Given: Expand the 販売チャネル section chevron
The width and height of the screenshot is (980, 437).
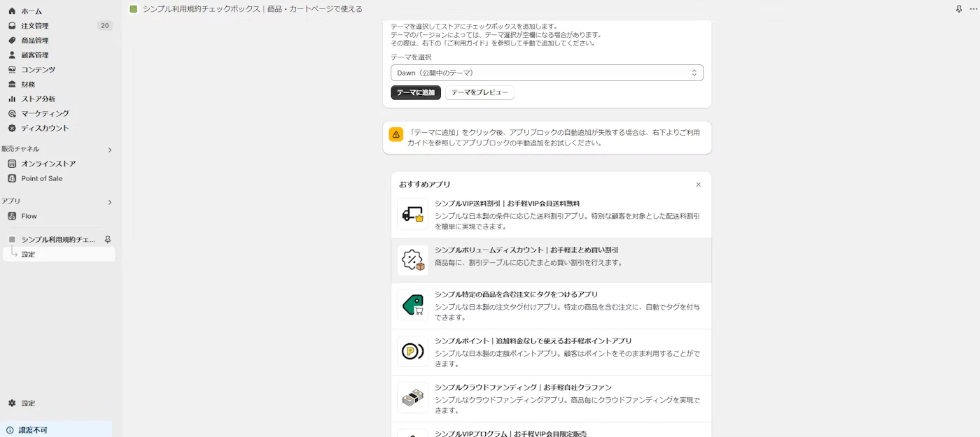Looking at the screenshot, I should pyautogui.click(x=110, y=150).
